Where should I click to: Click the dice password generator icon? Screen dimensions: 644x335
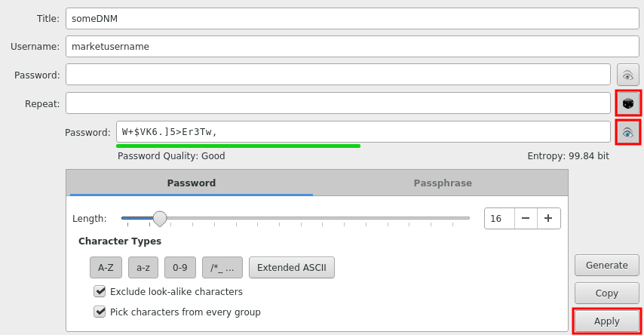627,103
